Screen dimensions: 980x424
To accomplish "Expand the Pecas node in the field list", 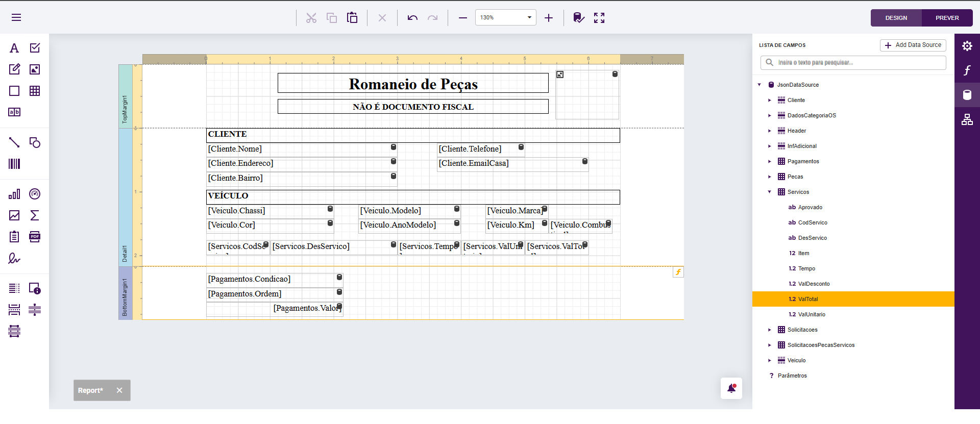I will click(770, 177).
